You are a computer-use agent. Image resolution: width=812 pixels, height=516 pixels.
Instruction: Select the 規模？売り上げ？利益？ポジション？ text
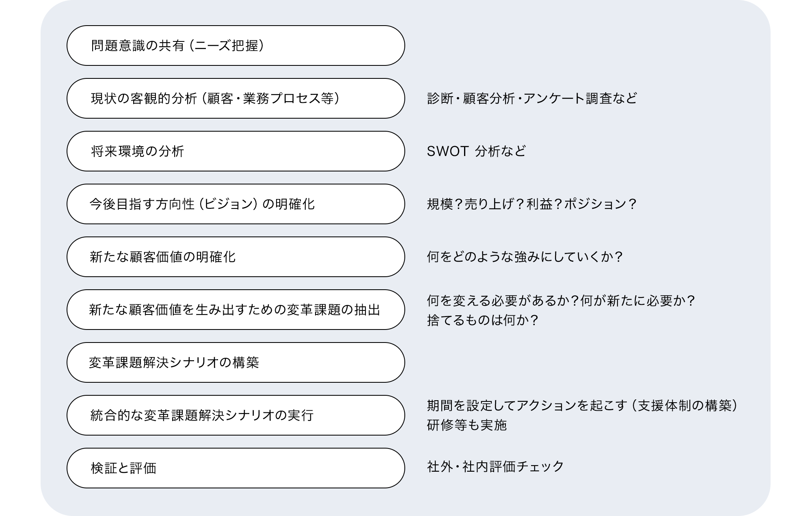click(x=532, y=204)
